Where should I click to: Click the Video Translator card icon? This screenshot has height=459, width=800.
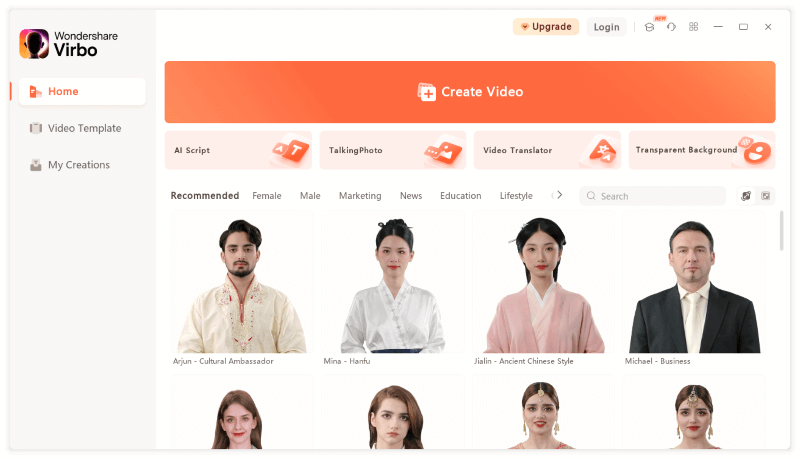(x=602, y=150)
